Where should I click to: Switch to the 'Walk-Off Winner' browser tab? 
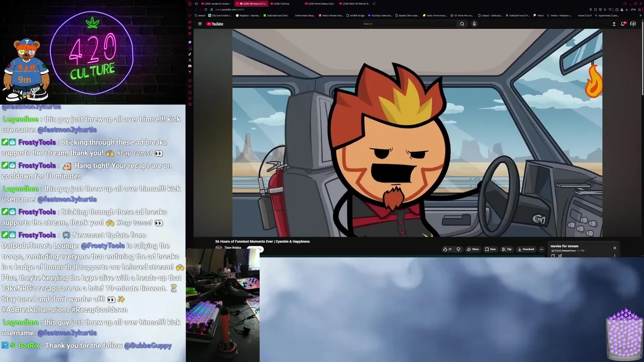[x=354, y=4]
